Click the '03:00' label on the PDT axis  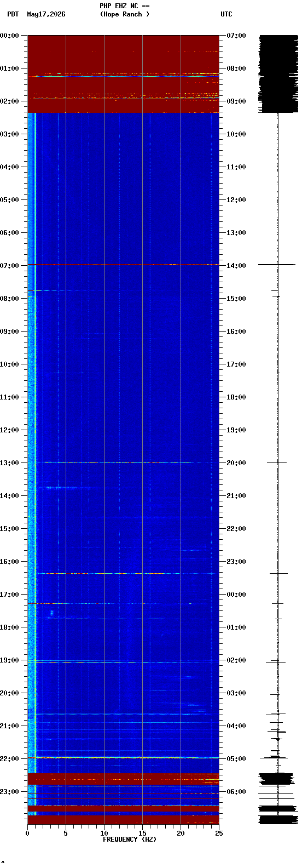click(x=10, y=134)
